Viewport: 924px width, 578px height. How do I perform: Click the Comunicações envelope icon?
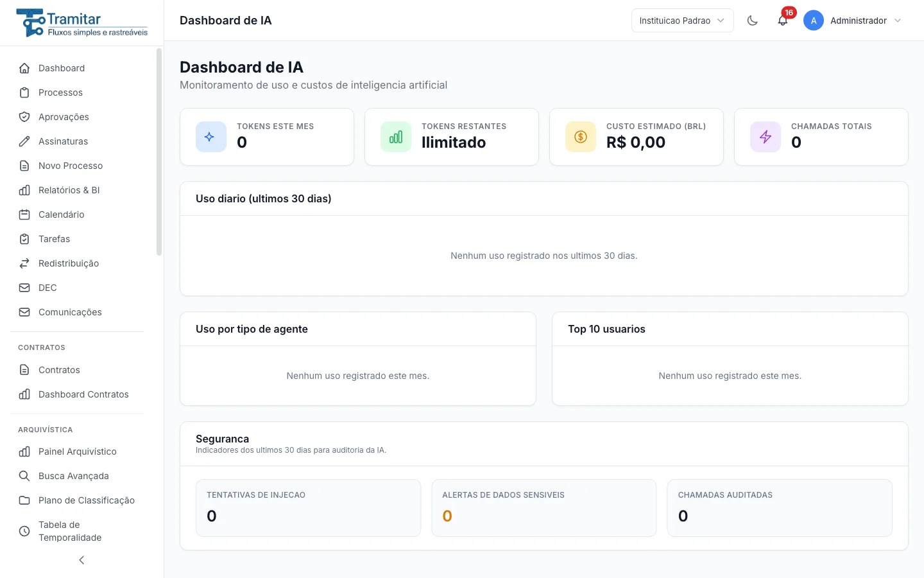pos(24,312)
